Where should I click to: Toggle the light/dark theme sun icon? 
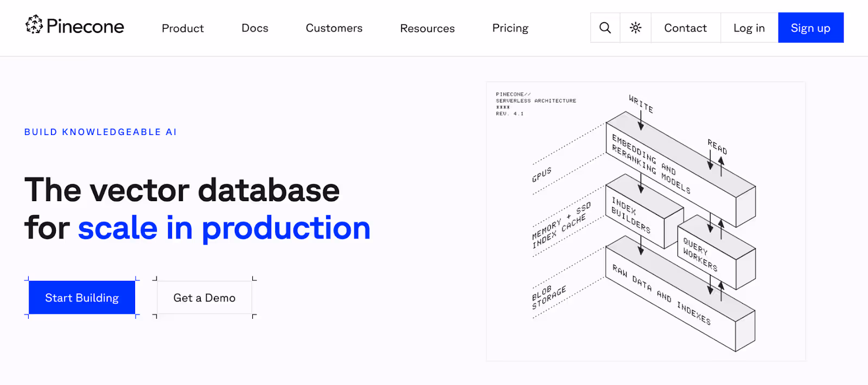pos(636,28)
